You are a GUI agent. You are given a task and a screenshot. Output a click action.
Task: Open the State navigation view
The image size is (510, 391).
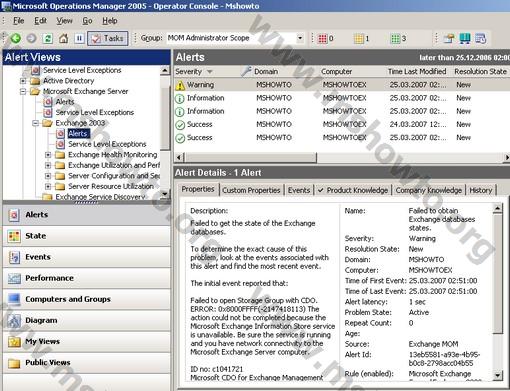click(x=86, y=236)
